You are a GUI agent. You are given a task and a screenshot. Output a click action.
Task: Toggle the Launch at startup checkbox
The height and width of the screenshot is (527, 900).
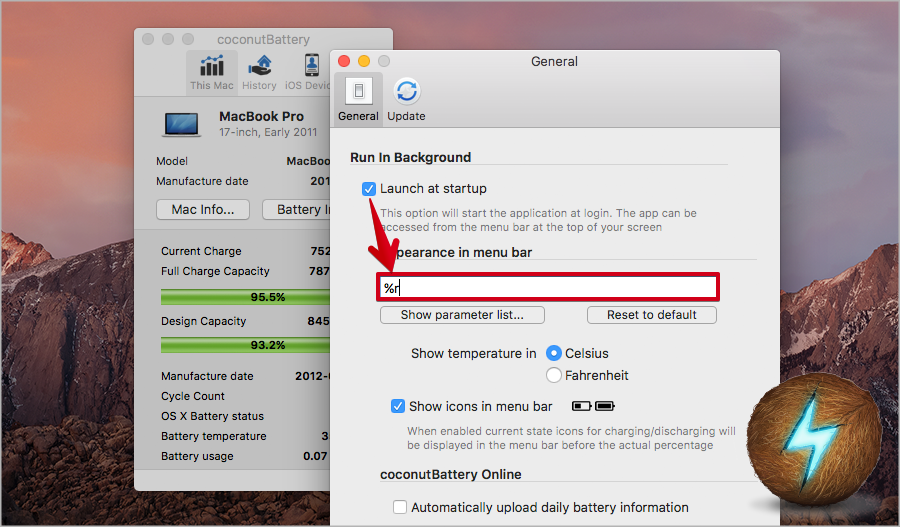[368, 189]
